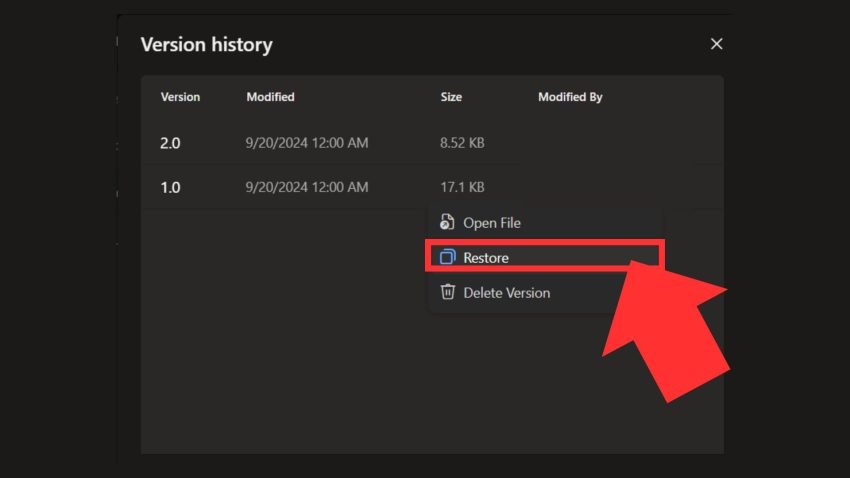This screenshot has height=478, width=850.
Task: Close the Version history dialog
Action: point(716,44)
